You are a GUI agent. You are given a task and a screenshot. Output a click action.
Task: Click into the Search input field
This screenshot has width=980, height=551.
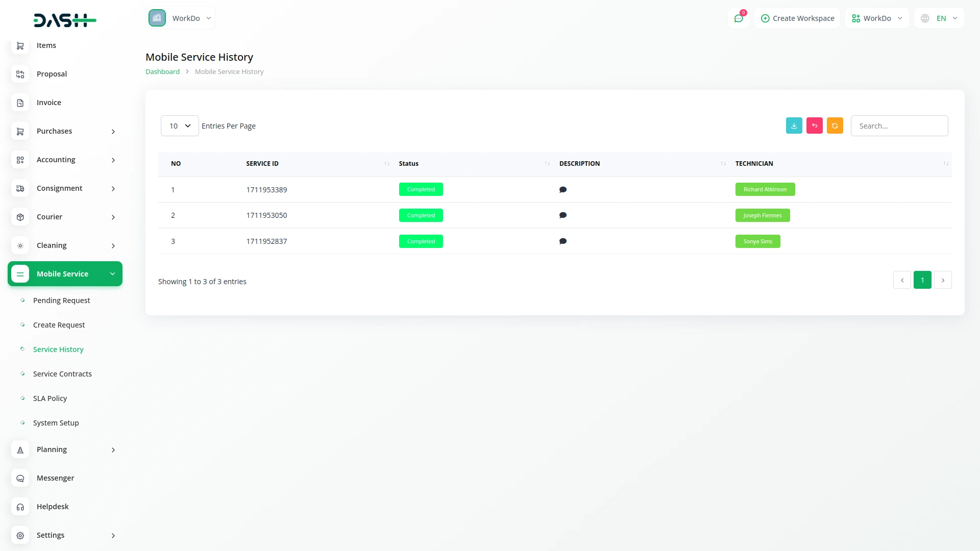click(899, 126)
